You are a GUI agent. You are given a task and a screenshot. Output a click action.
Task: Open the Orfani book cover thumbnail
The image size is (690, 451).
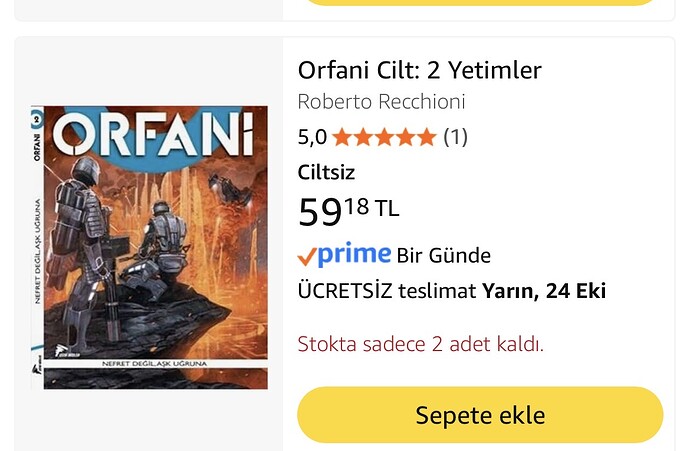[x=149, y=247]
